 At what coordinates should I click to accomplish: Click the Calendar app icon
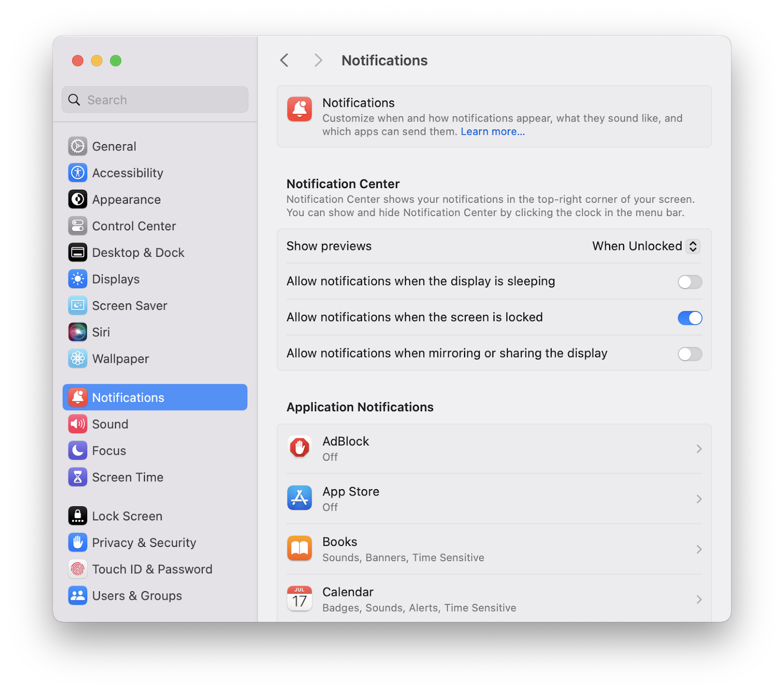point(299,598)
